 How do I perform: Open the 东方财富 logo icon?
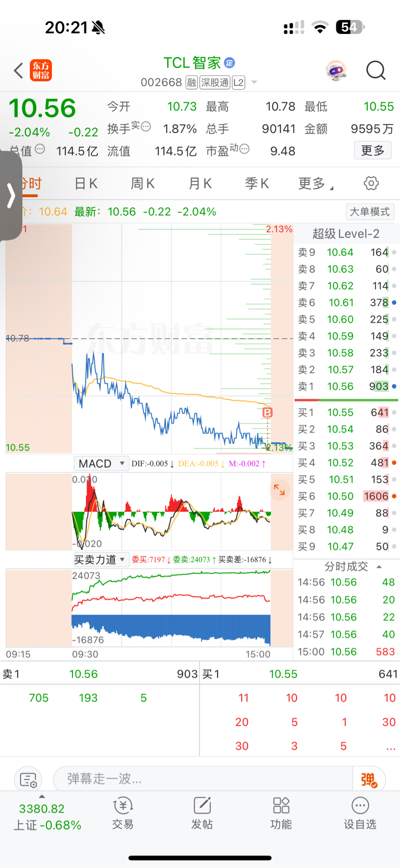(41, 70)
